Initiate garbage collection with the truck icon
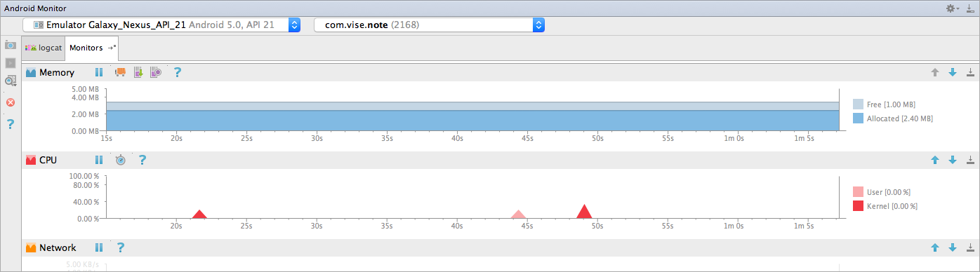This screenshot has height=272, width=980. (120, 72)
